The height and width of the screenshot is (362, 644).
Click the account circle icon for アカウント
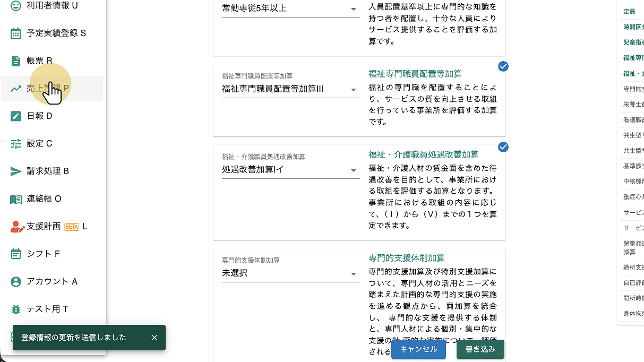pyautogui.click(x=16, y=281)
